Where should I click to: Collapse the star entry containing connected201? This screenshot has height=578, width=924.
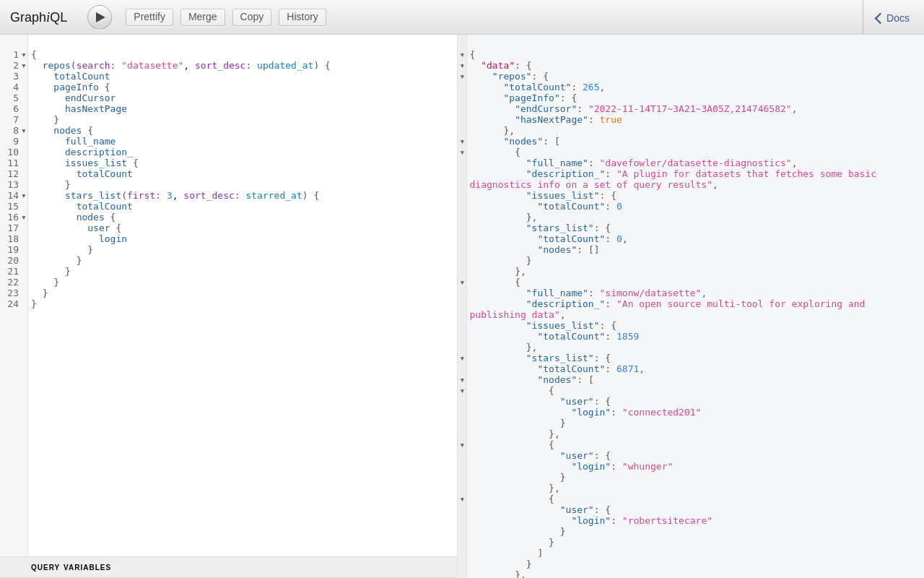point(462,391)
